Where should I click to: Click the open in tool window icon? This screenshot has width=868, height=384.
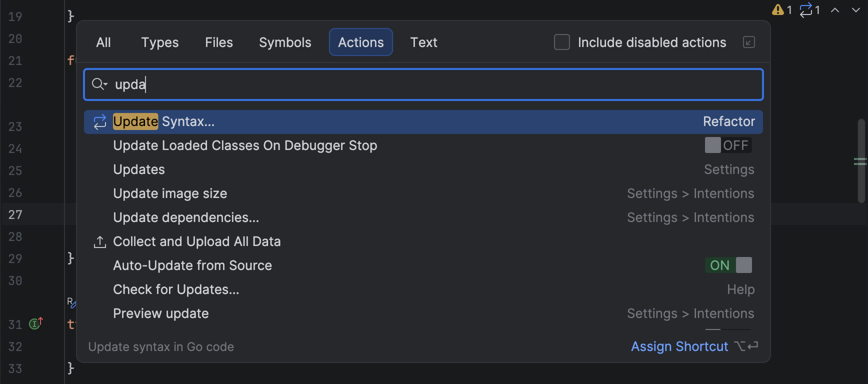[x=748, y=42]
